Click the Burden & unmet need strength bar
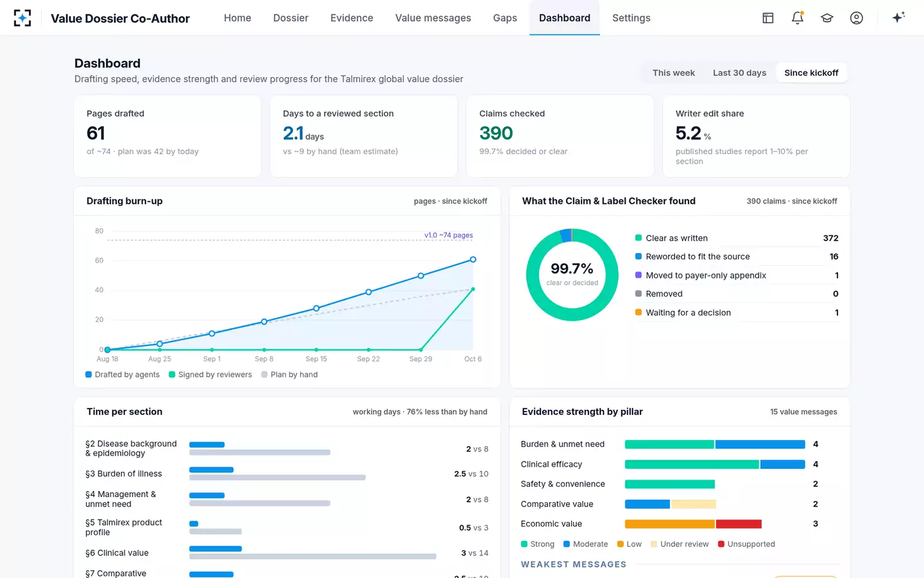This screenshot has height=578, width=924. click(x=715, y=444)
